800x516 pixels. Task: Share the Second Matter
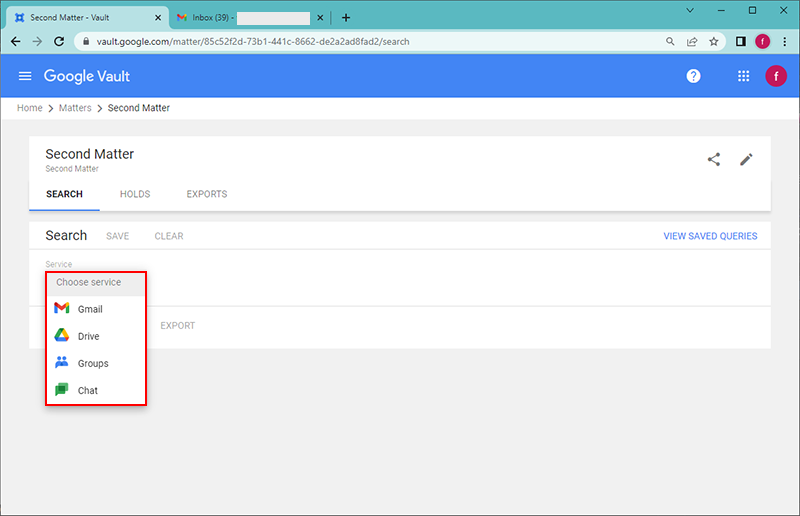pos(714,159)
